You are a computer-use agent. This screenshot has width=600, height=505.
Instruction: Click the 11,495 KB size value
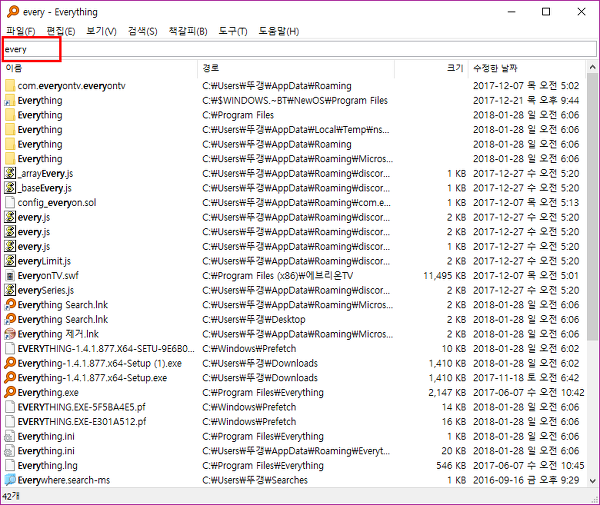[444, 275]
